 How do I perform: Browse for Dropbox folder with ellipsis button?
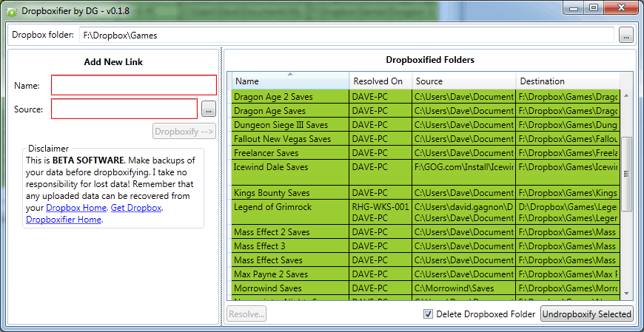click(625, 35)
